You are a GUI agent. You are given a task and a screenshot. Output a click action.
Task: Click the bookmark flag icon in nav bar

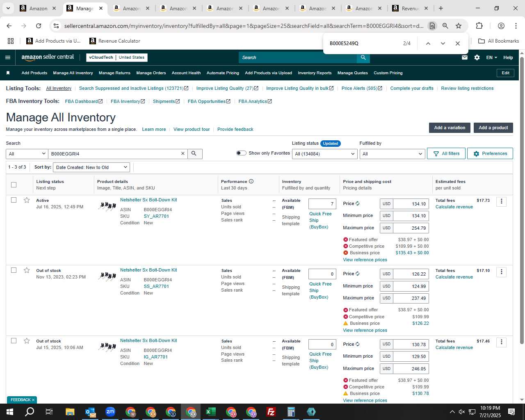point(8,73)
